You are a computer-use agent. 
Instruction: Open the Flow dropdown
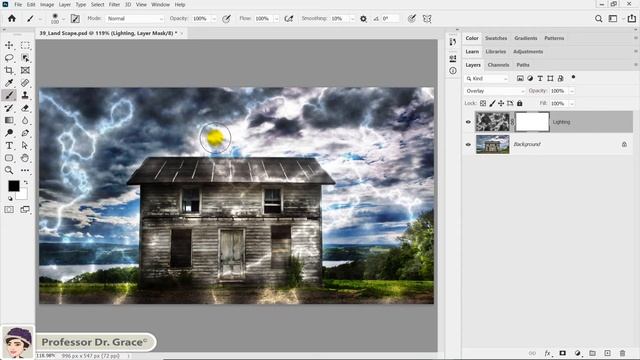tap(276, 19)
